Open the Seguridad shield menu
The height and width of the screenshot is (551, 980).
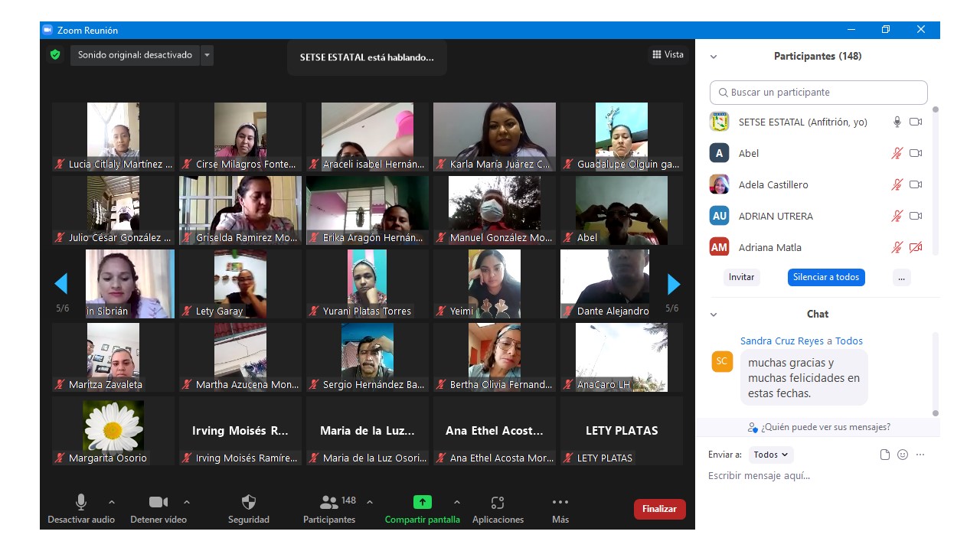click(249, 509)
